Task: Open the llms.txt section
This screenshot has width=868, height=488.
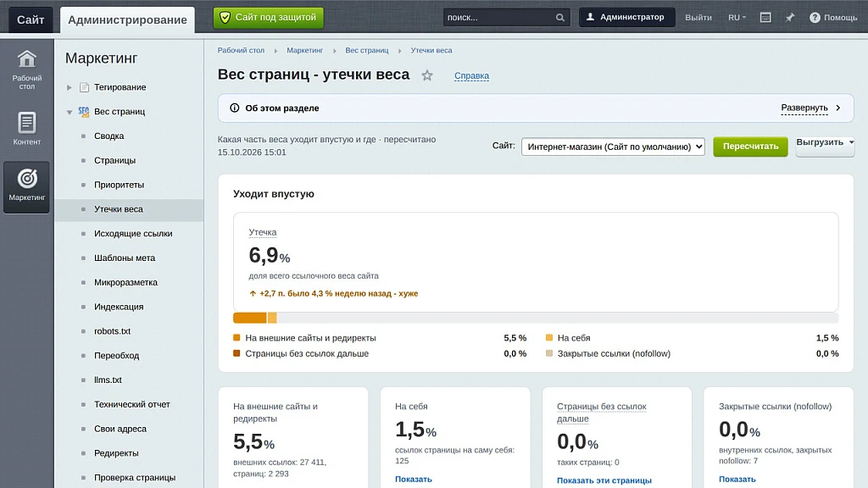Action: (x=108, y=380)
